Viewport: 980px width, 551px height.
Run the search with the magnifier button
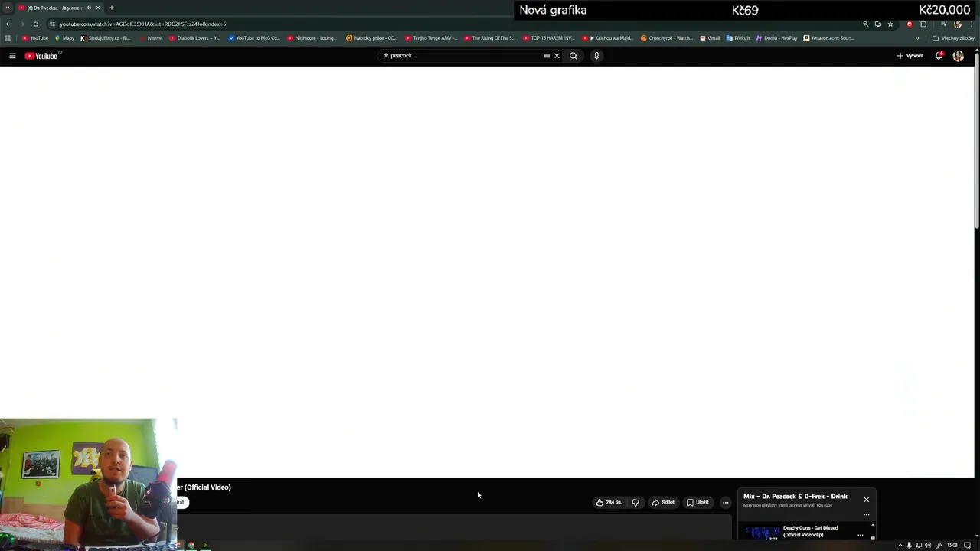(x=573, y=56)
